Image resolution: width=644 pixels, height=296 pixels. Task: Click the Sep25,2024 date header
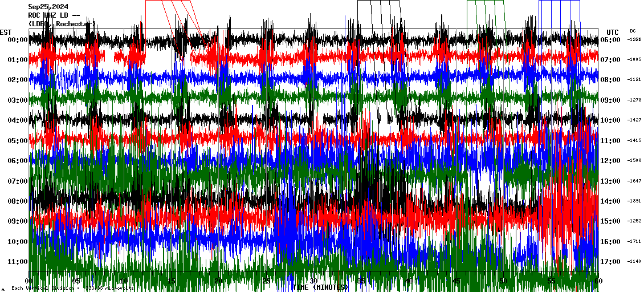pyautogui.click(x=48, y=7)
